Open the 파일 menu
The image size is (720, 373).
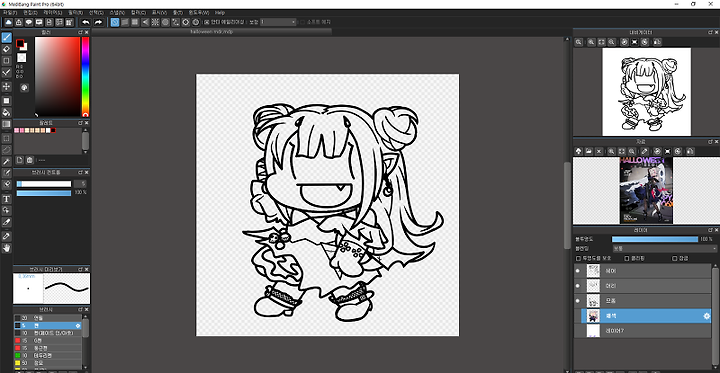pos(10,12)
